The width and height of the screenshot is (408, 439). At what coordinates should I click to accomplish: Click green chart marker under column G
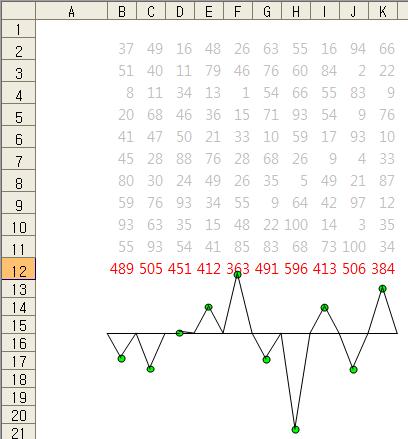click(266, 360)
